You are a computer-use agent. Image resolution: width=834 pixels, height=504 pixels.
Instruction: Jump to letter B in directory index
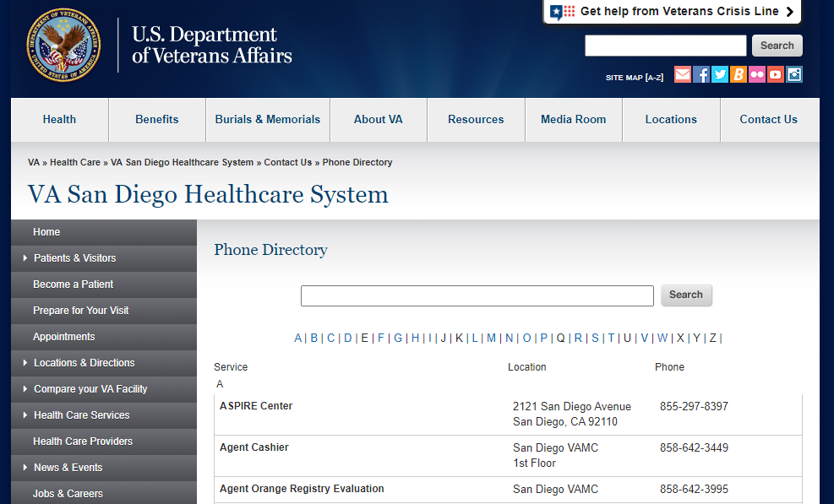[x=313, y=339]
